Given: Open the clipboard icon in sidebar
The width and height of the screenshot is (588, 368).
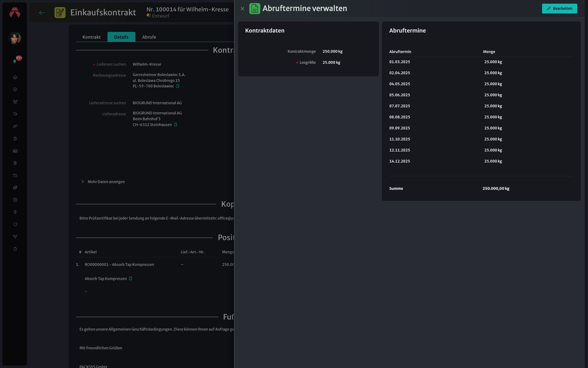Looking at the screenshot, I should pos(15,139).
